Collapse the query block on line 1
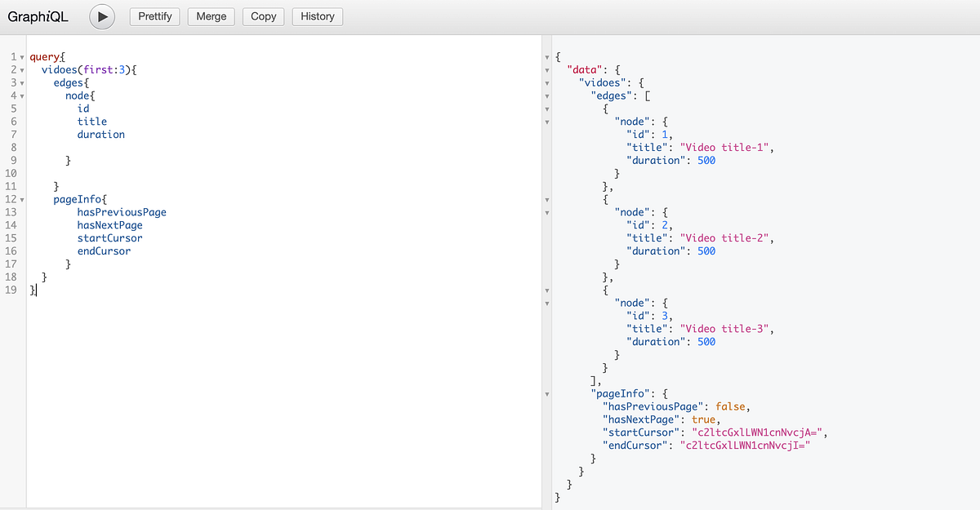The width and height of the screenshot is (980, 510). [x=21, y=57]
